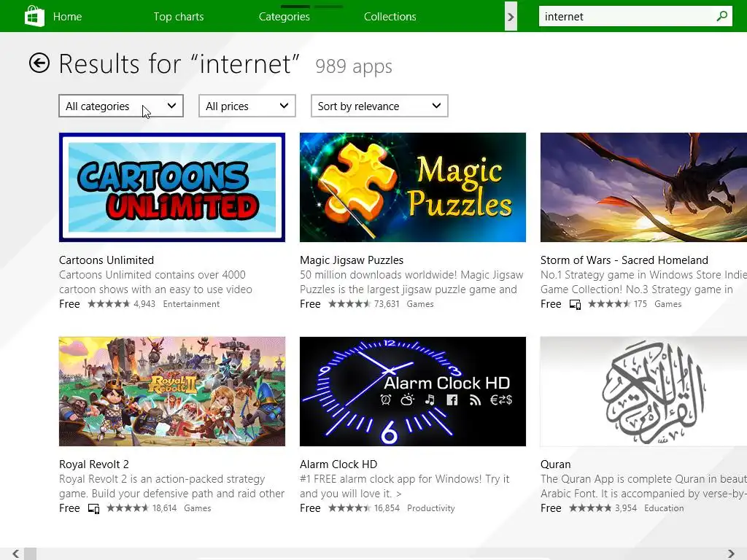Click the Free price of Alarm Clock HD
Image resolution: width=747 pixels, height=560 pixels.
point(310,508)
